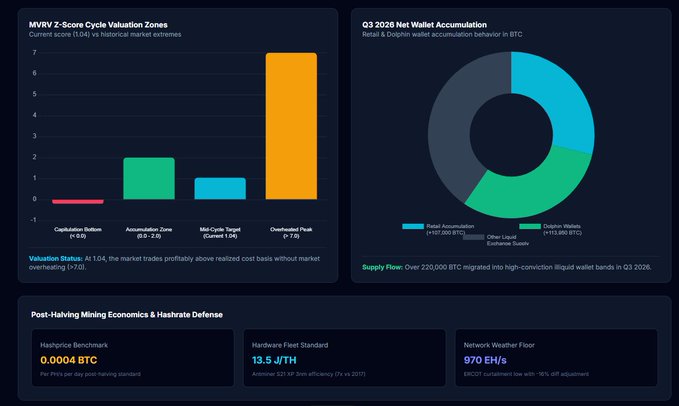Click the 970 EH/s value

(485, 360)
